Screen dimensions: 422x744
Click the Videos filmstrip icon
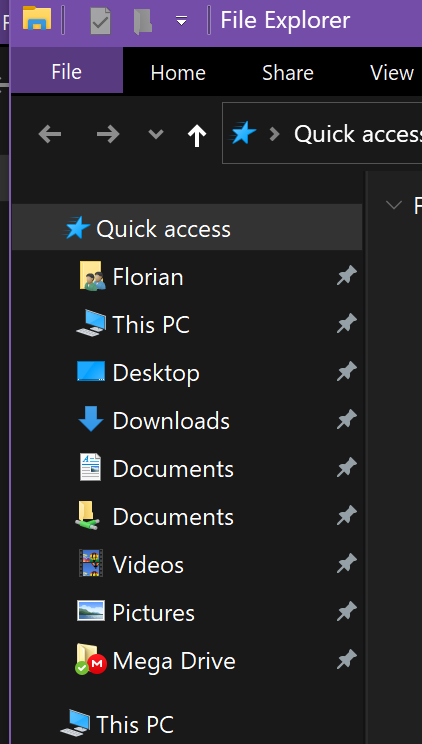click(91, 563)
